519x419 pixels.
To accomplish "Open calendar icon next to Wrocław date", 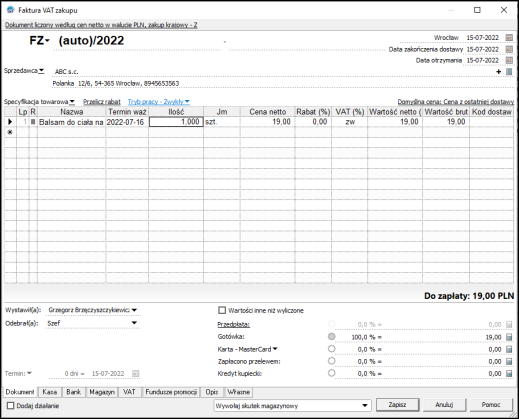I will [x=509, y=38].
